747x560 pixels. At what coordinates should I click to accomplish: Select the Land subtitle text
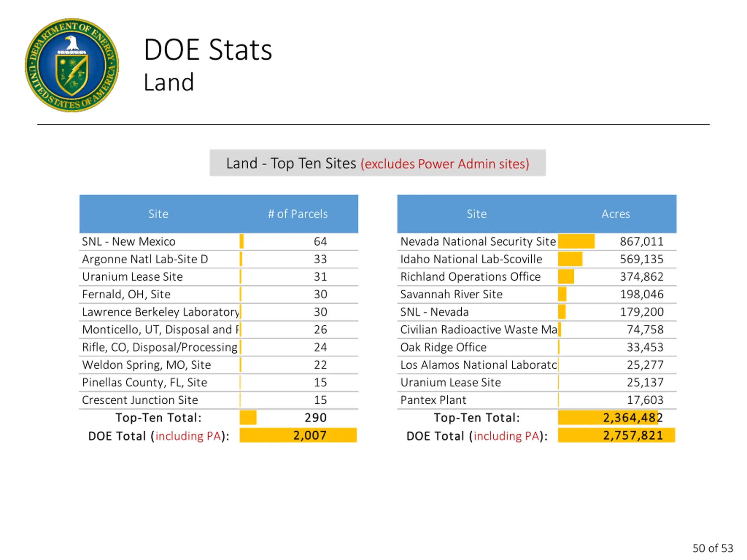pyautogui.click(x=169, y=82)
